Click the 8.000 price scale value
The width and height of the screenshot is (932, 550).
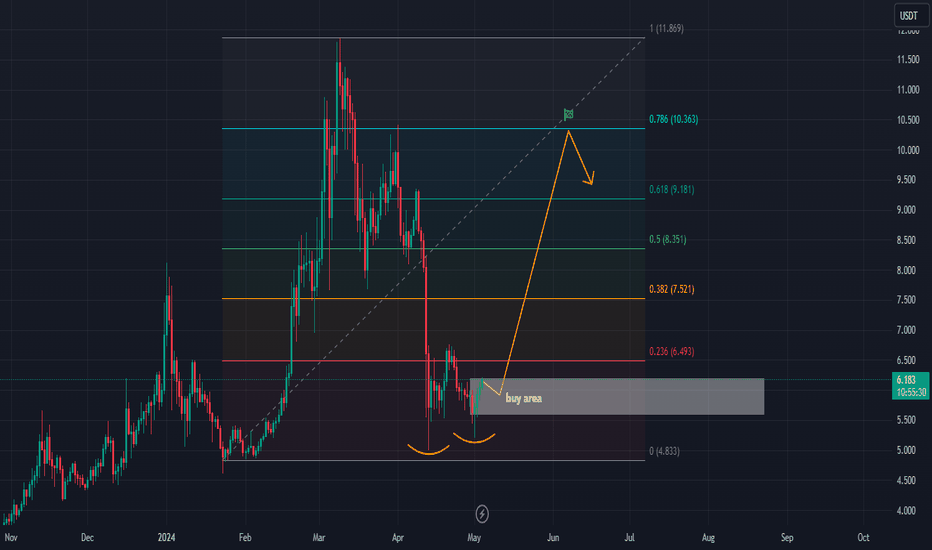[x=908, y=270]
